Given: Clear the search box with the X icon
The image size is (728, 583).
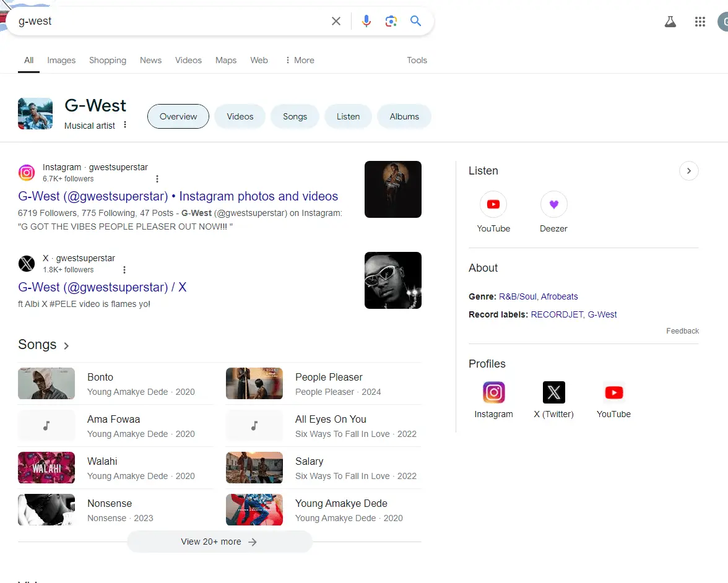Looking at the screenshot, I should 336,21.
